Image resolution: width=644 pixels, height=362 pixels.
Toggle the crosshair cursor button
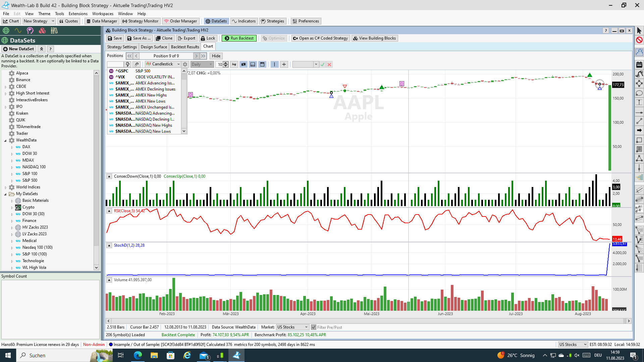tap(284, 64)
